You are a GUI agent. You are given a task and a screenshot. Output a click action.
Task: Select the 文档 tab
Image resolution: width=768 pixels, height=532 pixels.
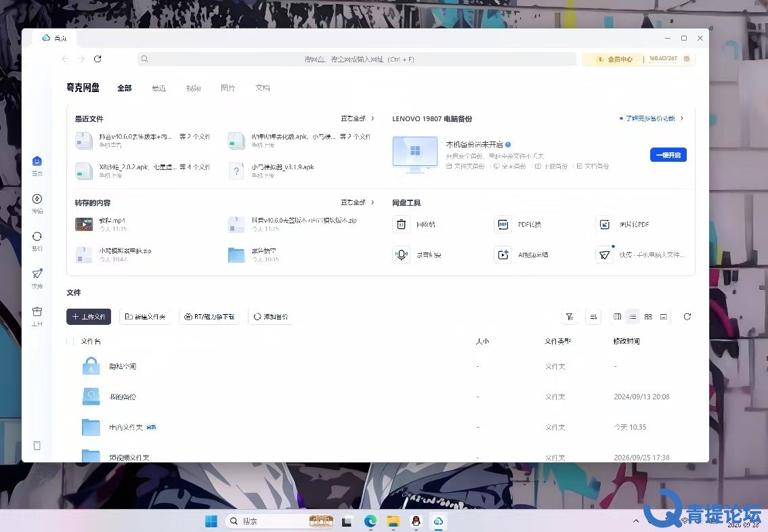pos(263,88)
